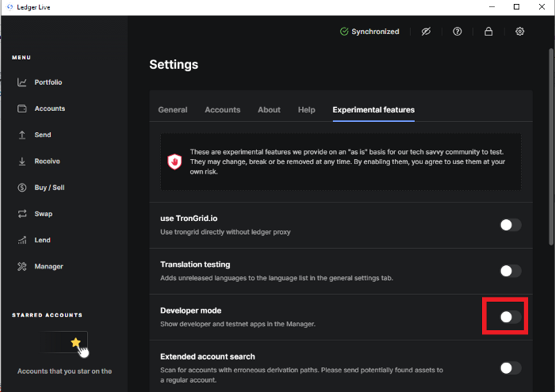Select the Help tab
The width and height of the screenshot is (555, 392).
pos(307,110)
